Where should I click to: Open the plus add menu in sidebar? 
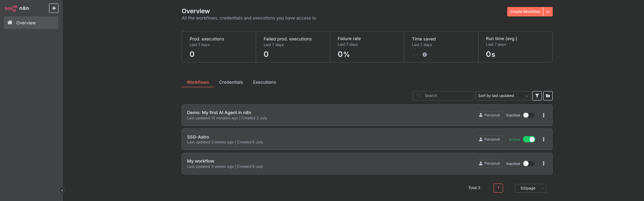(54, 8)
